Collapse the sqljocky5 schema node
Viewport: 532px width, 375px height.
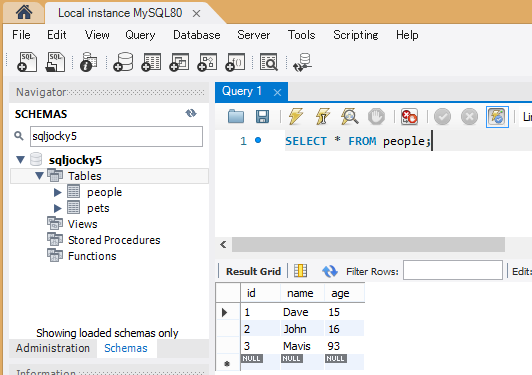click(21, 160)
